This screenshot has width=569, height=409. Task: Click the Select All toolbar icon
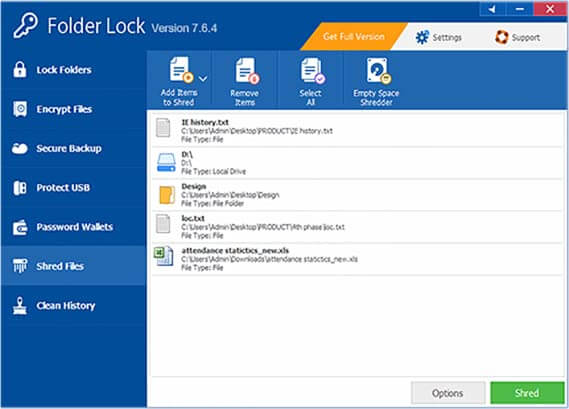[313, 70]
